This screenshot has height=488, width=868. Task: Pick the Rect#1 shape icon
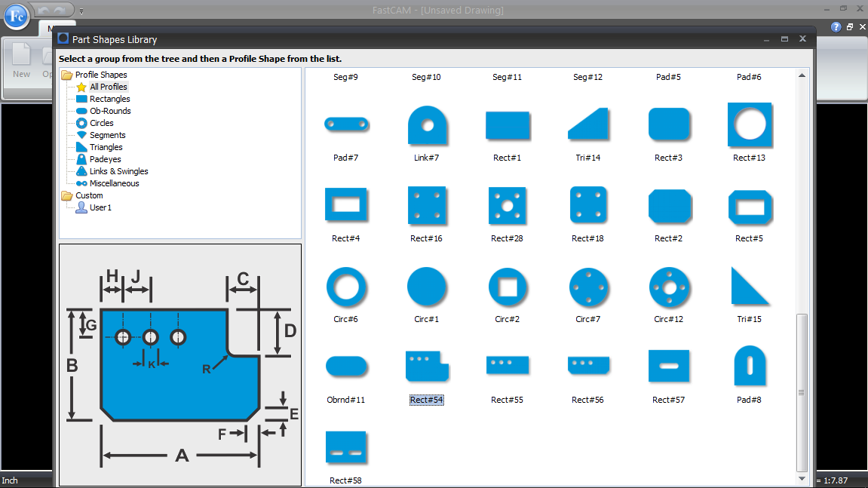click(508, 125)
